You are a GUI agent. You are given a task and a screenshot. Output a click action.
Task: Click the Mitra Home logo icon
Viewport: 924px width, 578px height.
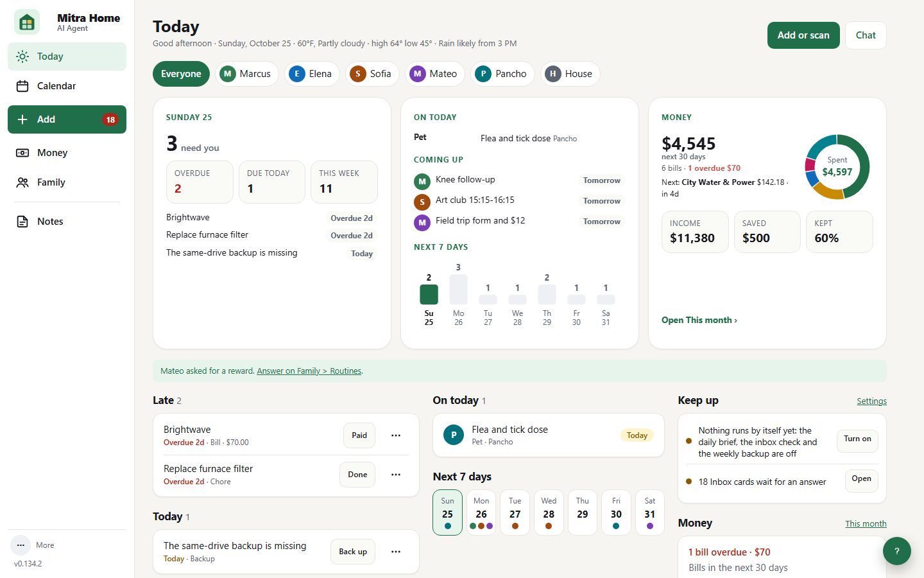(27, 22)
